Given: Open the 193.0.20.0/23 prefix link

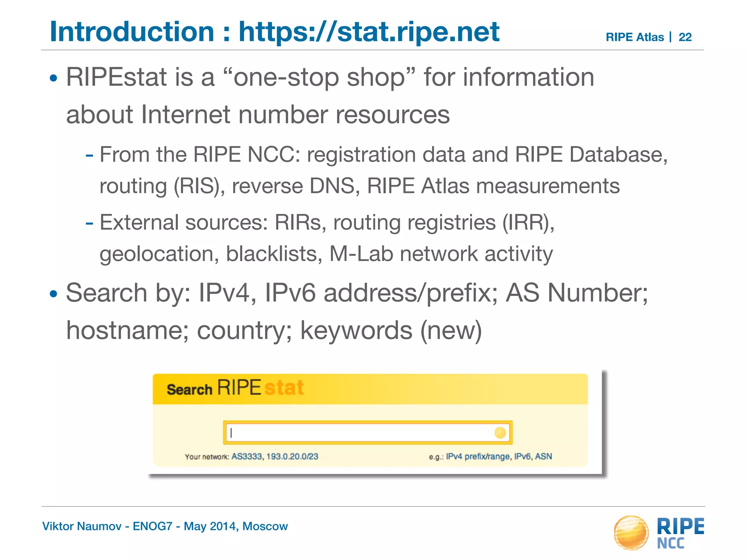Looking at the screenshot, I should pos(292,456).
